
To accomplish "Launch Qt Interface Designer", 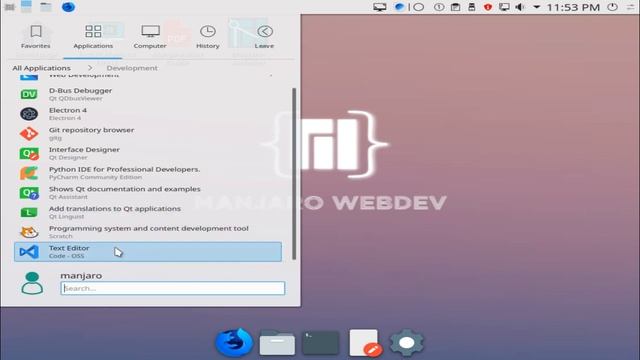I will tap(148, 153).
